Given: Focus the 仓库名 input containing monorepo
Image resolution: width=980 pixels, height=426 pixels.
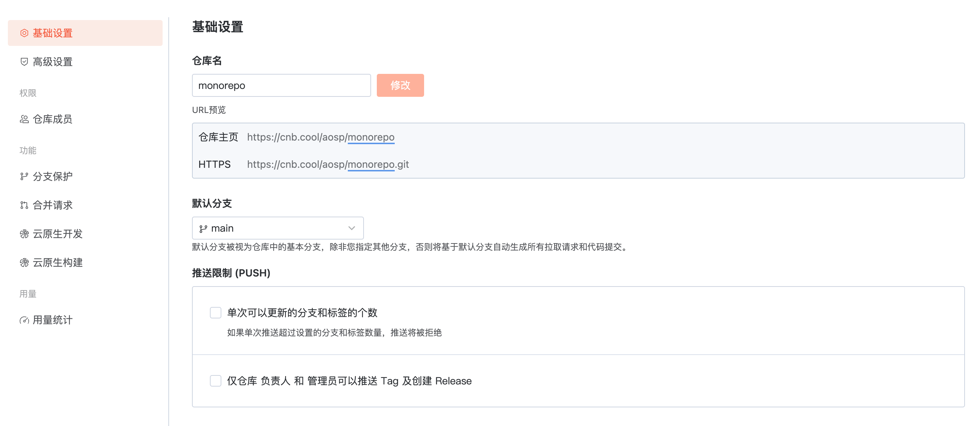Looking at the screenshot, I should (x=281, y=85).
